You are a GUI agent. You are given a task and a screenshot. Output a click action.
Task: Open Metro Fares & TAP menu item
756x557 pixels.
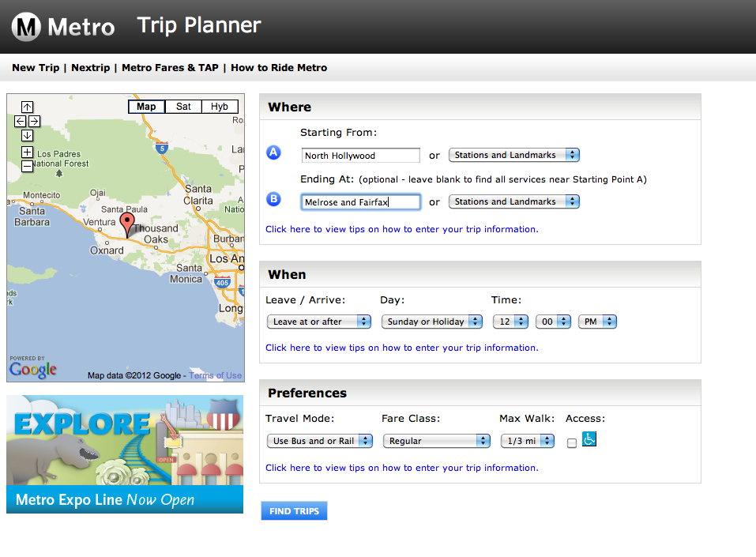pos(170,67)
